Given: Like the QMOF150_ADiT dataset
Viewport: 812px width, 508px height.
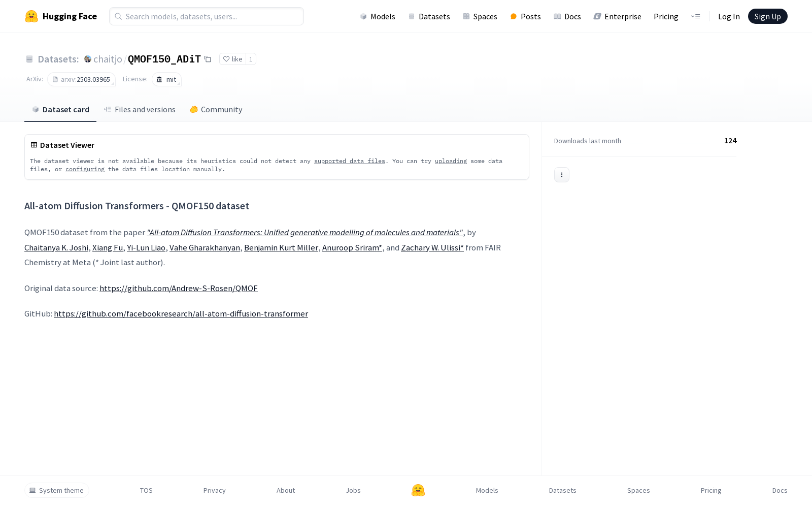Looking at the screenshot, I should pyautogui.click(x=233, y=59).
